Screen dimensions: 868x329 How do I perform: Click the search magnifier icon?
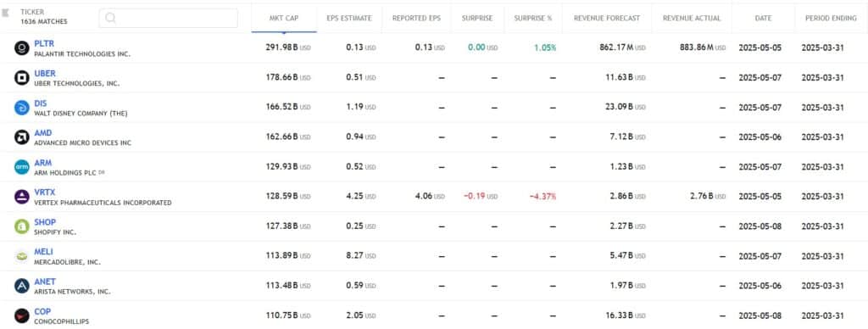click(x=110, y=18)
